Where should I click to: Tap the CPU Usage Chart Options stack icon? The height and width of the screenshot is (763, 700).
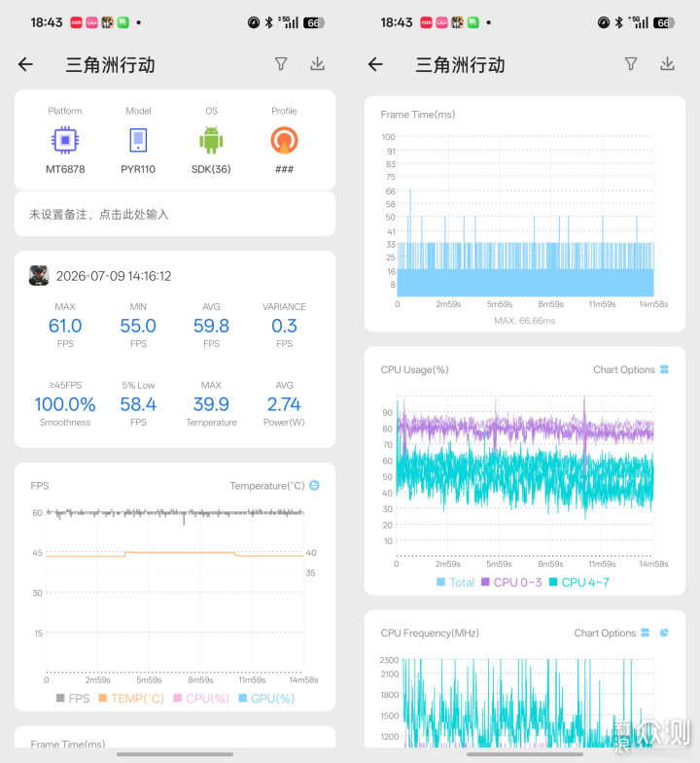pyautogui.click(x=664, y=369)
